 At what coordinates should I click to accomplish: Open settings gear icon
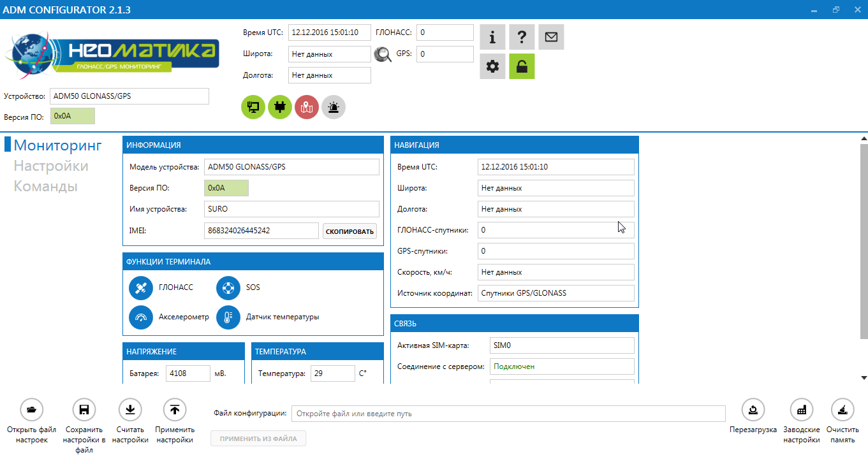tap(492, 66)
